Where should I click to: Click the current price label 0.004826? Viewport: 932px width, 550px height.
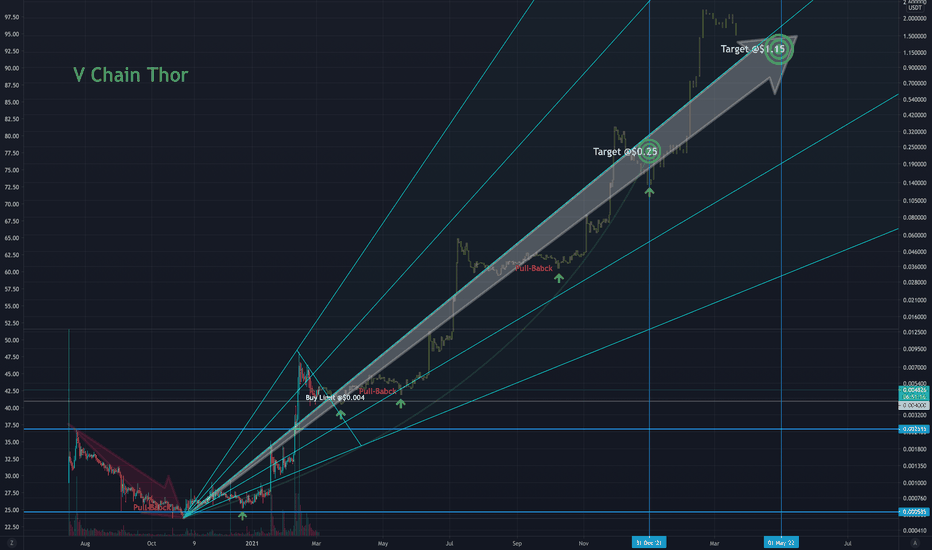click(914, 391)
